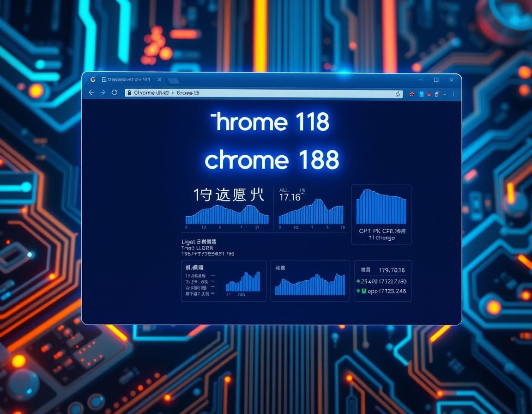The width and height of the screenshot is (532, 414).
Task: Click the "11 Charge" caption under the right chart
Action: (x=382, y=238)
